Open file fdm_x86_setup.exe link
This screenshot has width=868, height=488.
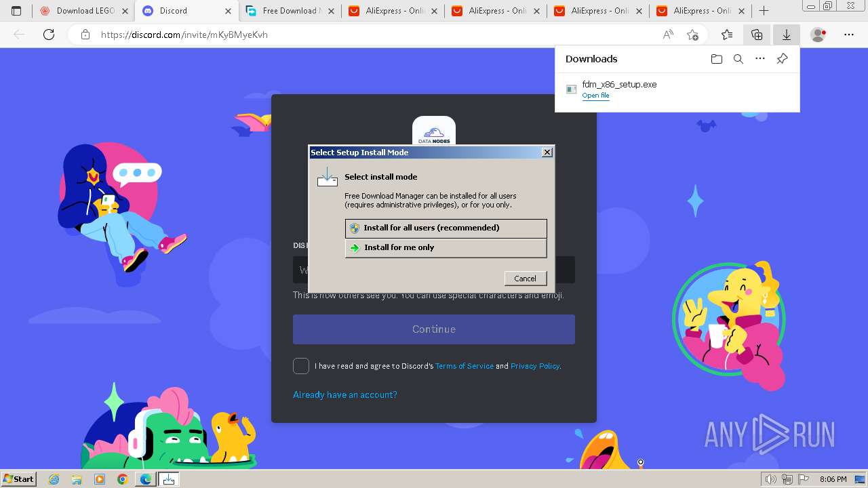tap(595, 96)
